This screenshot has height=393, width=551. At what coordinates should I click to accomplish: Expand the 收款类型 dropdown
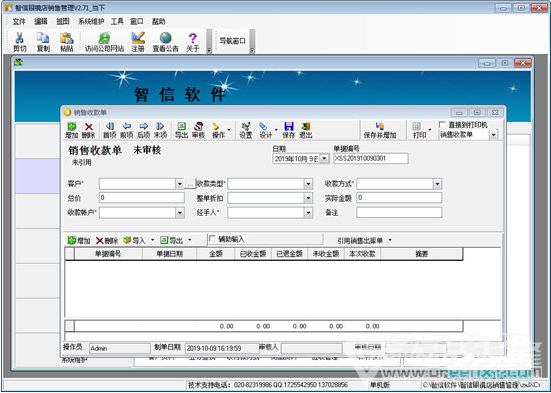[308, 184]
